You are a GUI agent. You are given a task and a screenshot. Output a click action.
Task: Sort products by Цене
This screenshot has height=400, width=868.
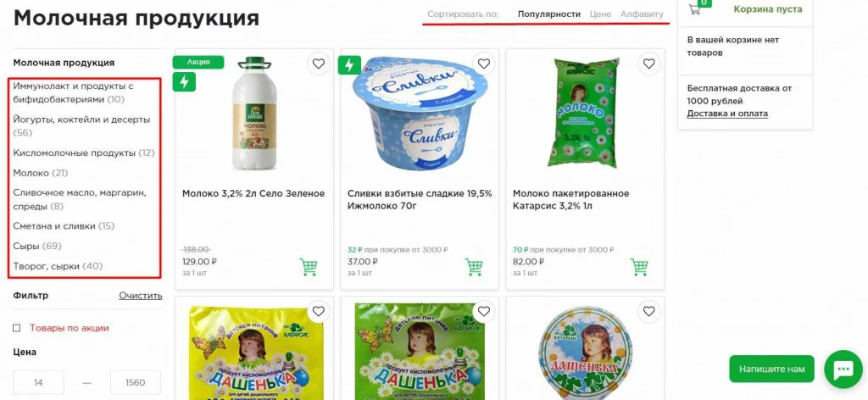(601, 14)
